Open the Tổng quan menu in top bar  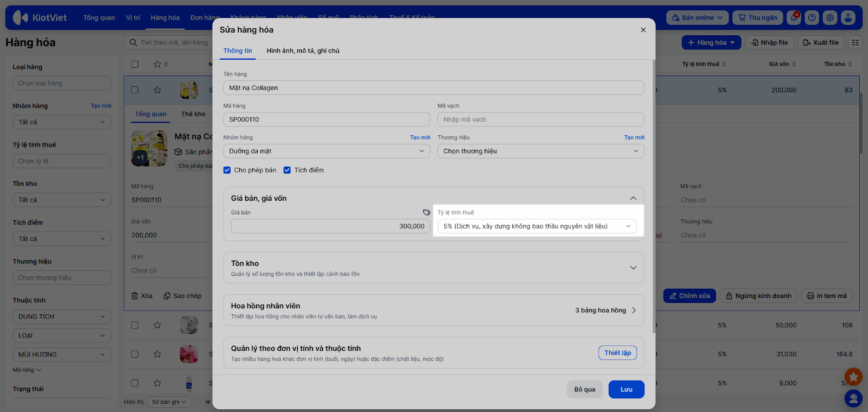[99, 18]
